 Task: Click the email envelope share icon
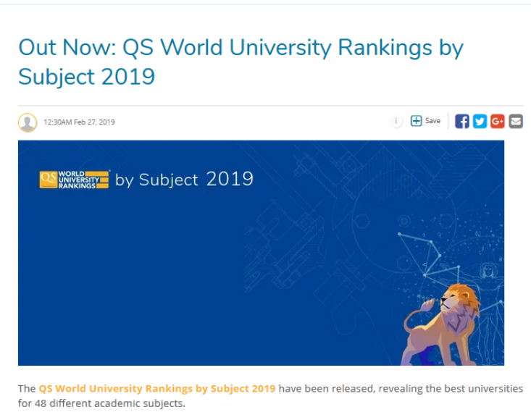click(x=516, y=122)
